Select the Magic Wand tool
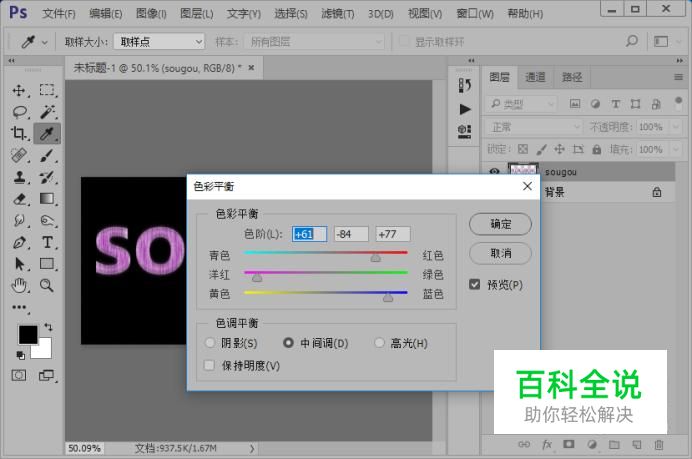 click(x=47, y=112)
